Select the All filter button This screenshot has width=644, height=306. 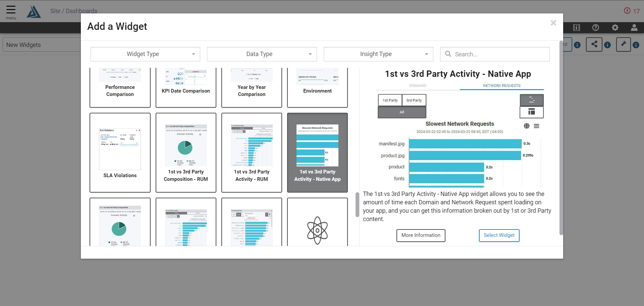[402, 112]
